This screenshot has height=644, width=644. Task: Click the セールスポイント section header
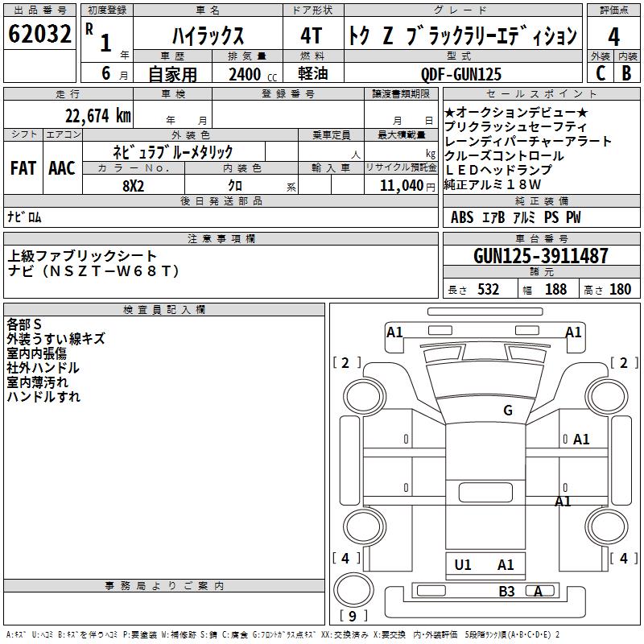541,94
